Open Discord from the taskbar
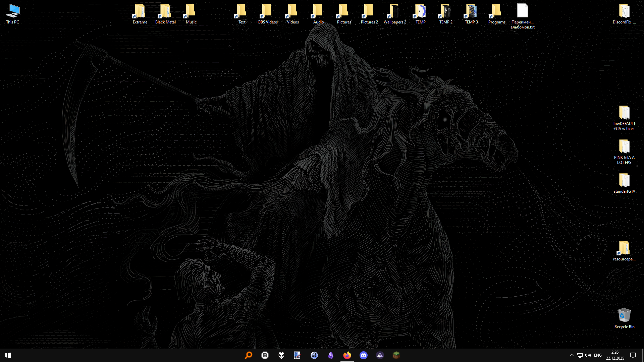 (364, 355)
